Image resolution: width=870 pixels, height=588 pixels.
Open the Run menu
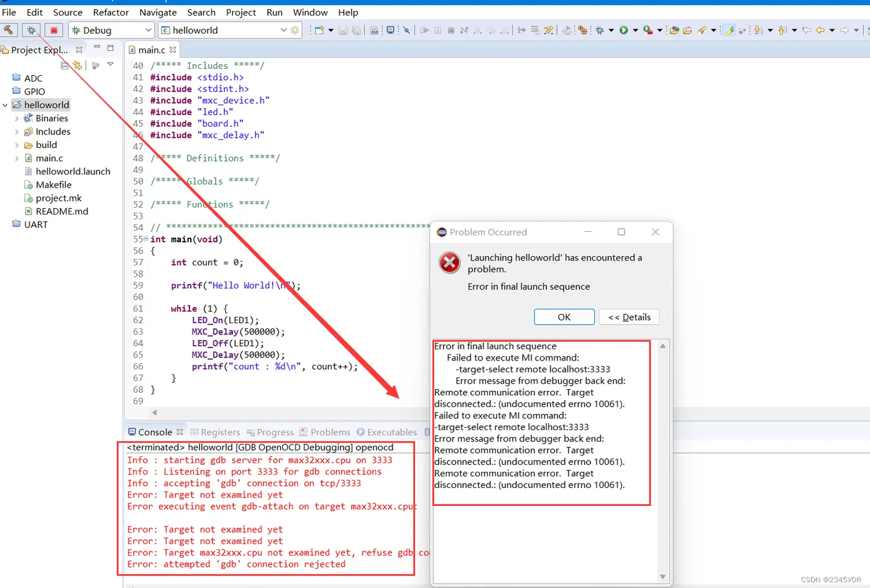click(x=274, y=12)
